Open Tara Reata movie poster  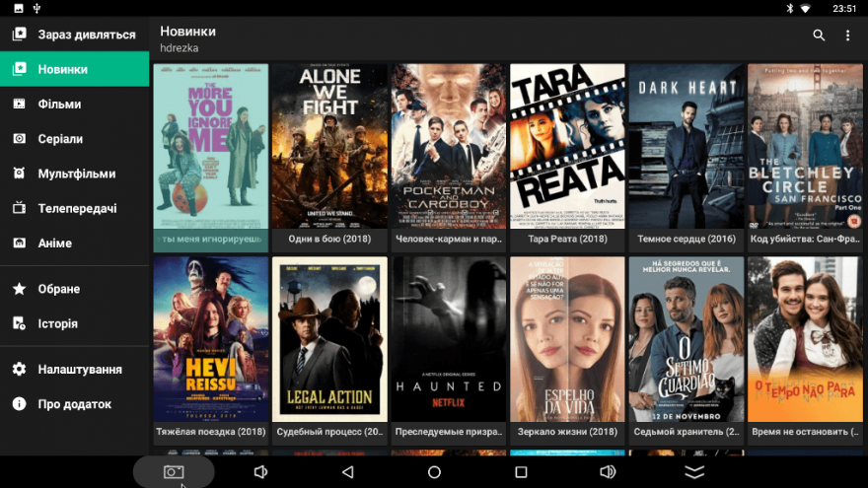tap(567, 146)
